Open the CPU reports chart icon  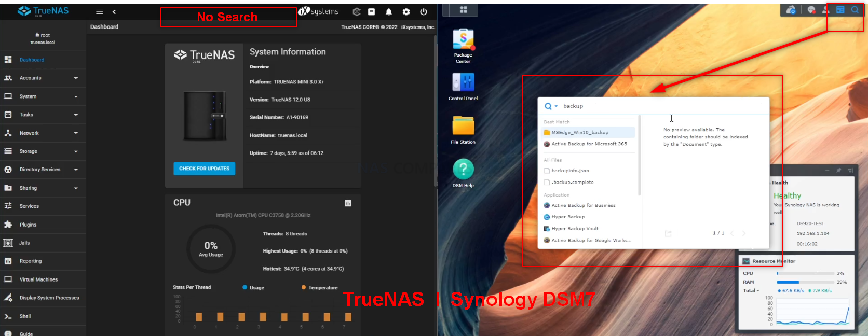pyautogui.click(x=348, y=203)
